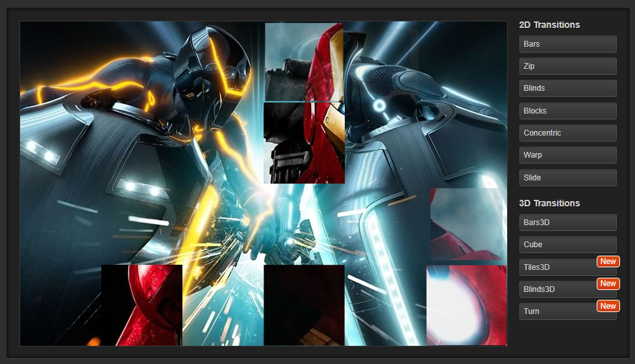
Task: Trigger the Blocks transition
Action: click(x=567, y=111)
